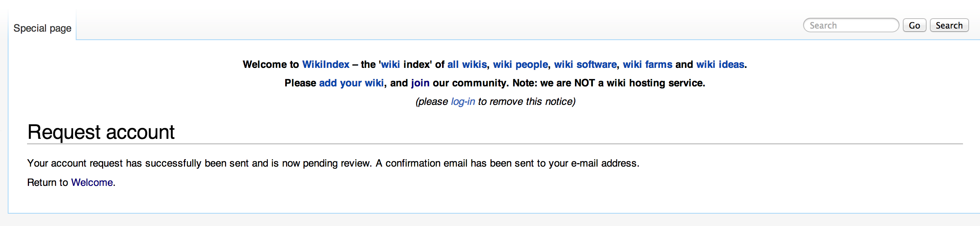Click the 'Return to' text
Viewport: 980px width, 226px height.
click(47, 182)
